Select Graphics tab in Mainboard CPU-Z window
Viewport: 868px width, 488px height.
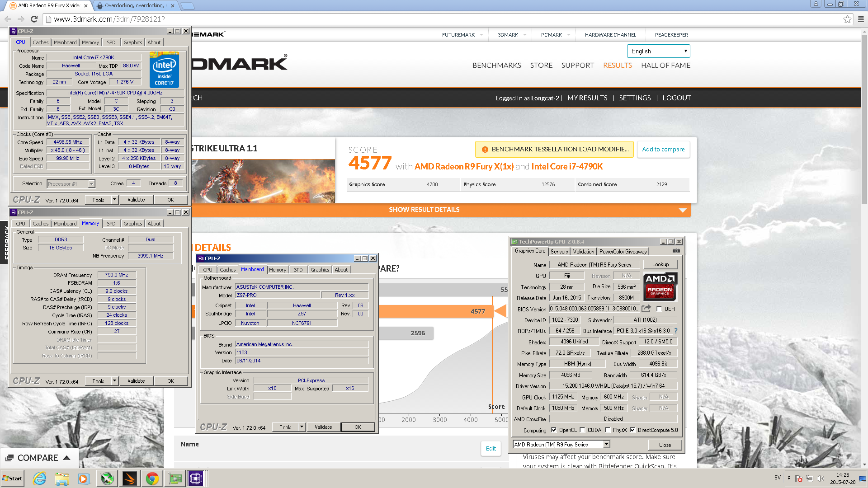[320, 270]
